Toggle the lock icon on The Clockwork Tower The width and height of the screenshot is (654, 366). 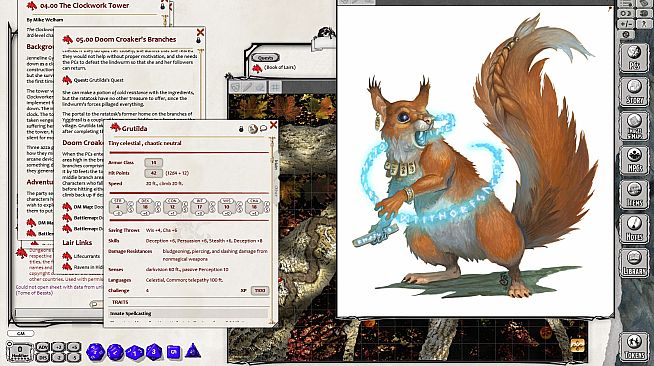(x=163, y=6)
